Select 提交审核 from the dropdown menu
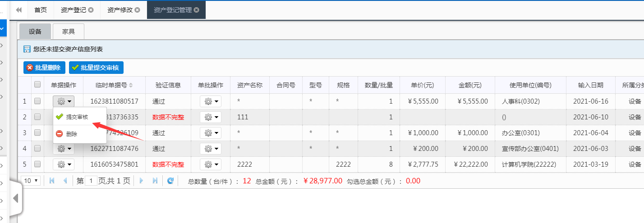 pos(77,117)
